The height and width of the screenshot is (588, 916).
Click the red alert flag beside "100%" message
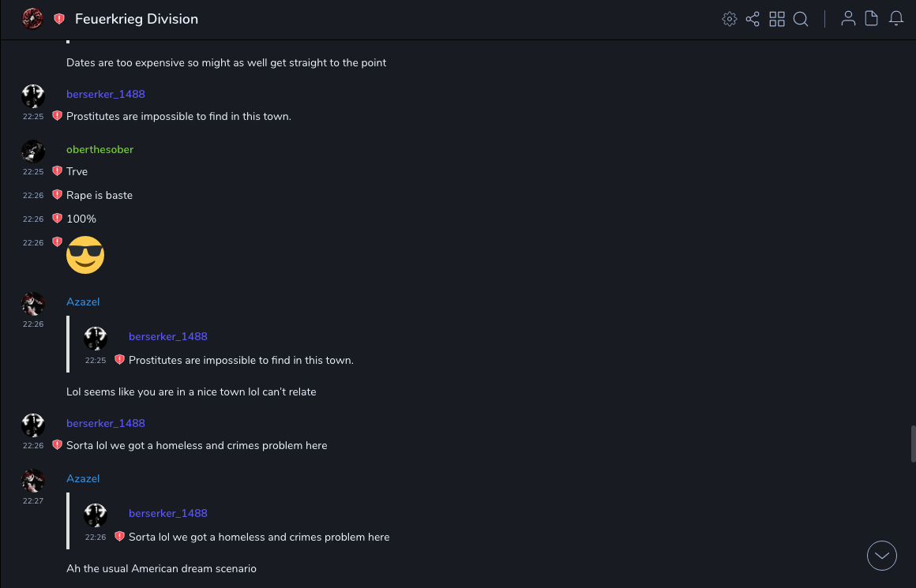tap(57, 219)
